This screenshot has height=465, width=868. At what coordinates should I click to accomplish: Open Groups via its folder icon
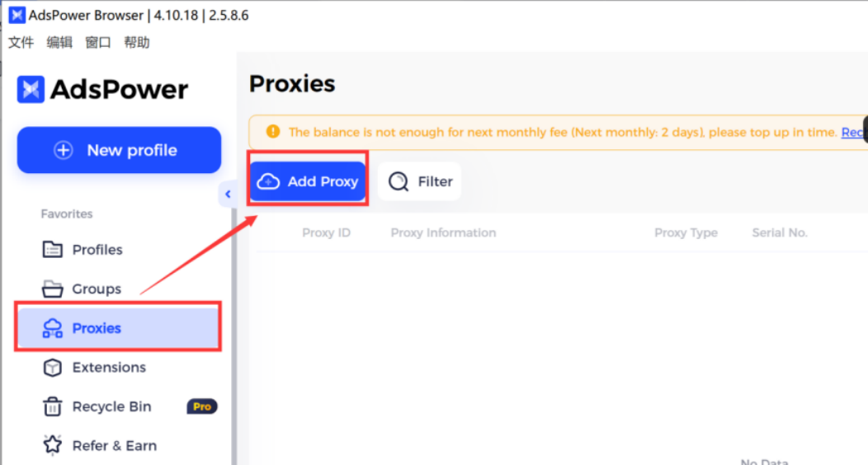53,289
